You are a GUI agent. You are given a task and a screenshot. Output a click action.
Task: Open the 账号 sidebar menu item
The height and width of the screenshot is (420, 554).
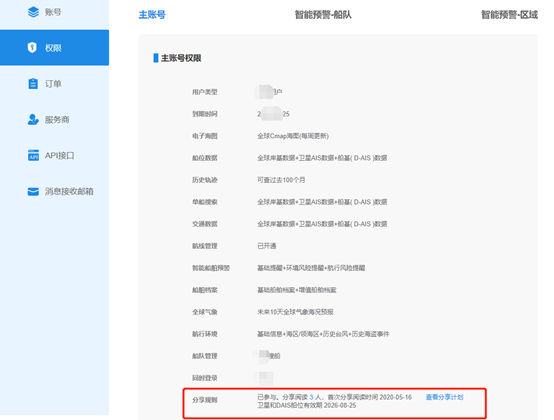point(54,12)
